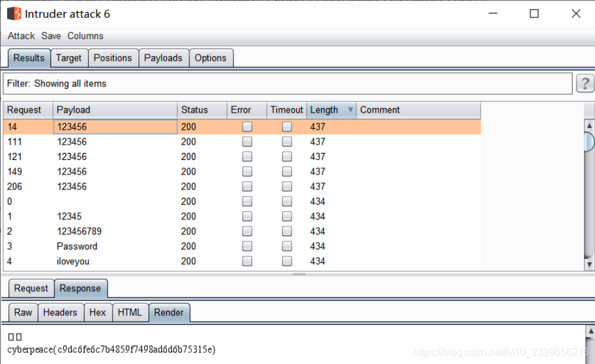
Task: Switch to the Positions tab
Action: [113, 58]
